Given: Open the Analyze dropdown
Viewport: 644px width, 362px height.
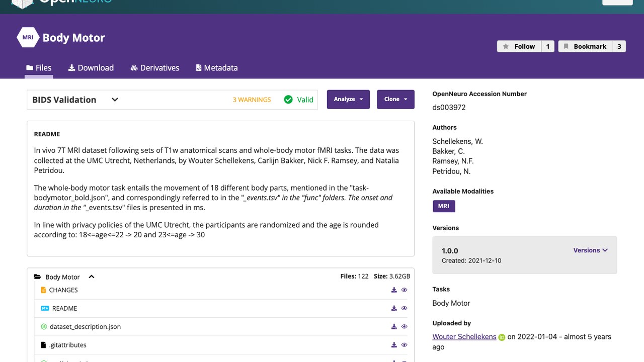Looking at the screenshot, I should (x=348, y=100).
